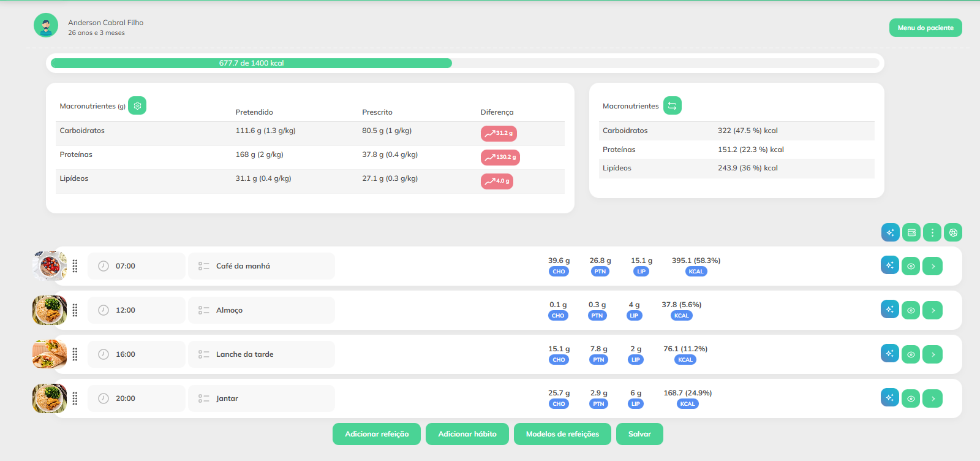Click AI sparkle icon for Café da manhã

coord(890,265)
